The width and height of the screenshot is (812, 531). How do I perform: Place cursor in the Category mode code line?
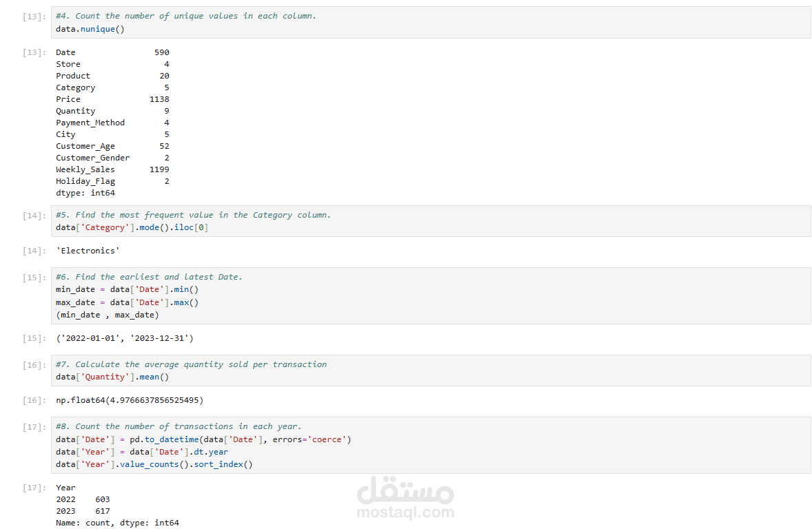click(132, 227)
